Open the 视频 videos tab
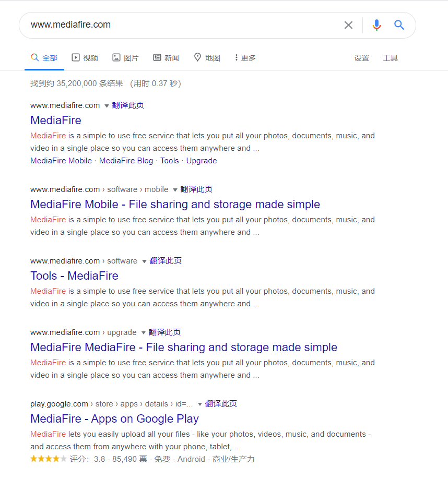This screenshot has height=479, width=448. click(85, 58)
